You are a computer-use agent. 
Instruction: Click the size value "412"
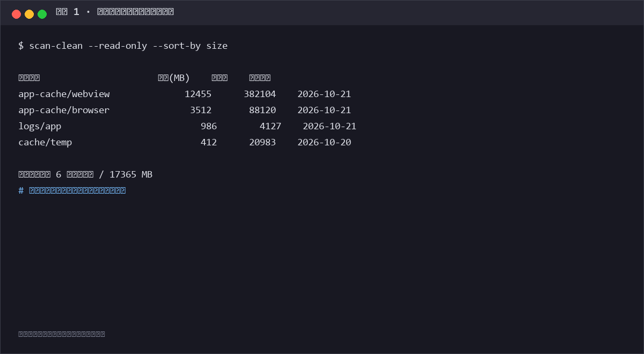209,142
